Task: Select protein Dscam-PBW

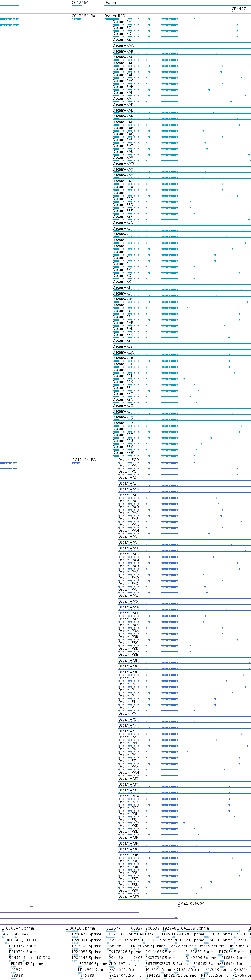Action: (129, 897)
